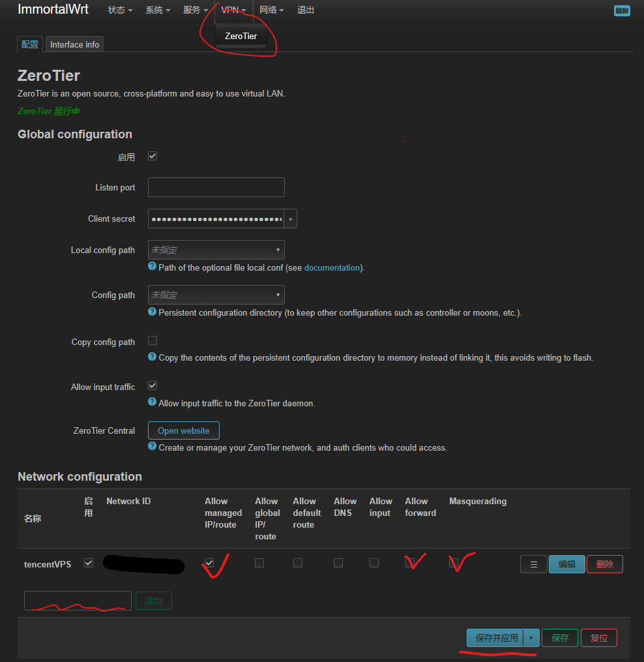Click the ZeroTier Central help icon

(x=153, y=446)
